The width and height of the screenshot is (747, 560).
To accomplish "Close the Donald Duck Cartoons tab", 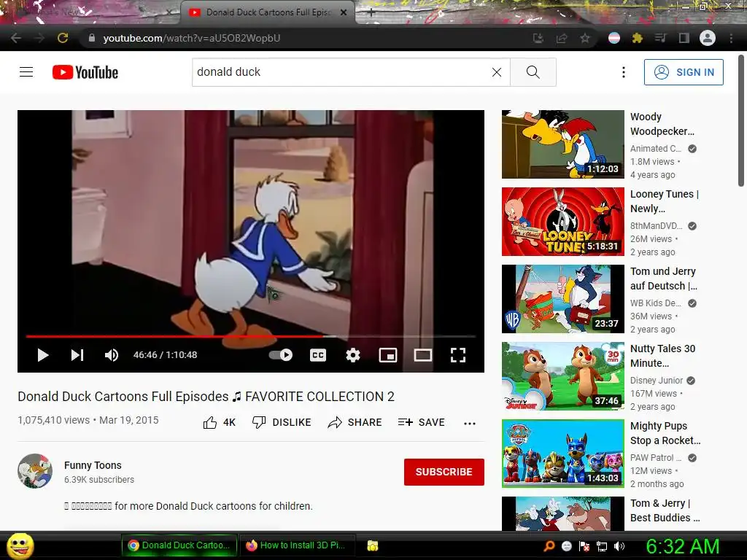I will click(x=344, y=12).
